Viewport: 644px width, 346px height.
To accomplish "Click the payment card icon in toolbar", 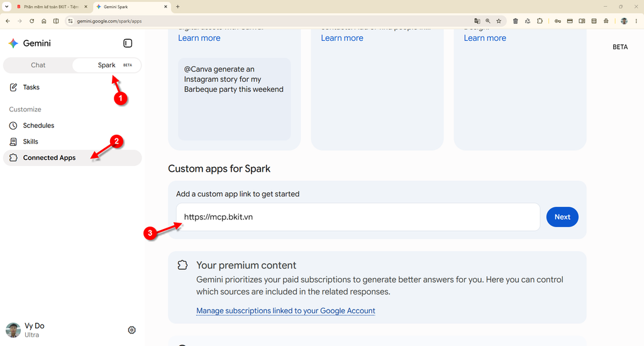I will pos(570,21).
